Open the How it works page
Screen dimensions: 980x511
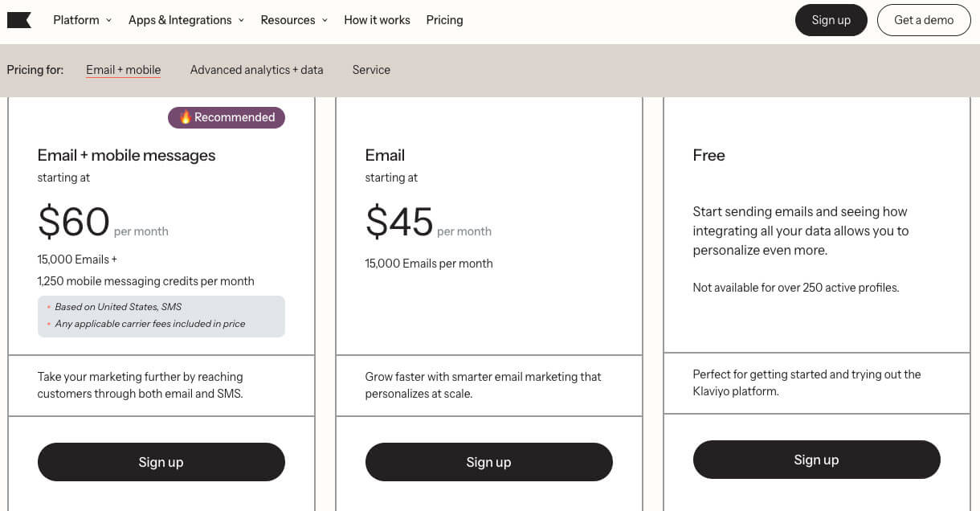[x=377, y=20]
